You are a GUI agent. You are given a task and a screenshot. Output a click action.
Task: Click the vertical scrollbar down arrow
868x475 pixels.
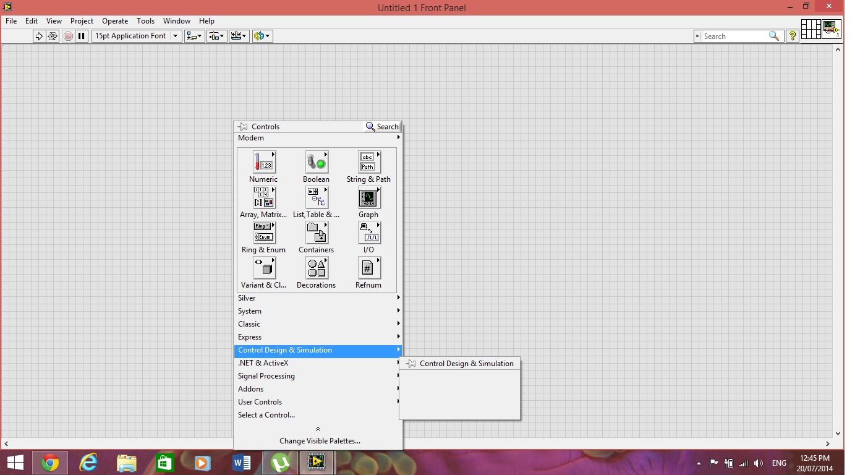838,434
